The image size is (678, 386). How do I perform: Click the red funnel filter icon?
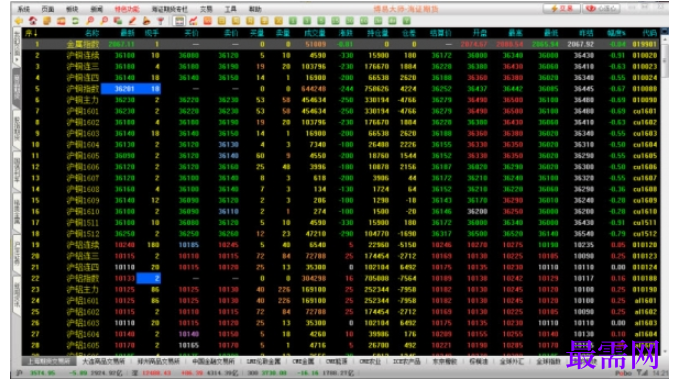point(160,21)
